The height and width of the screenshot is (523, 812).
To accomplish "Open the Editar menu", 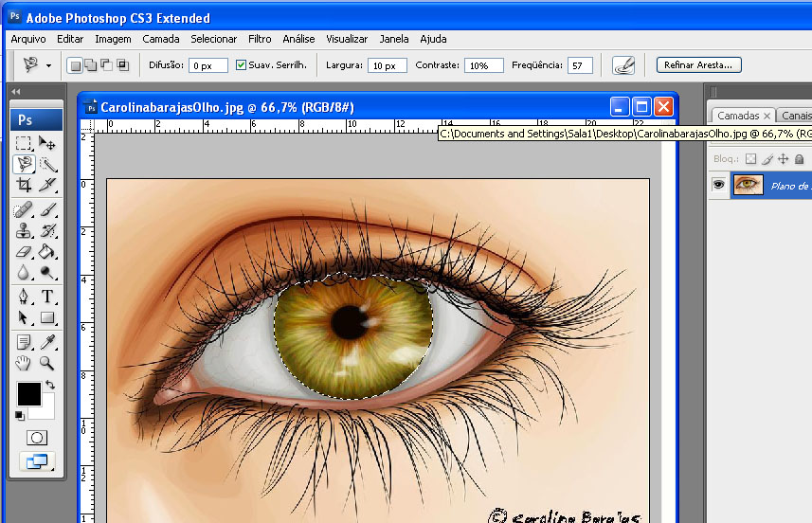I will (x=70, y=39).
